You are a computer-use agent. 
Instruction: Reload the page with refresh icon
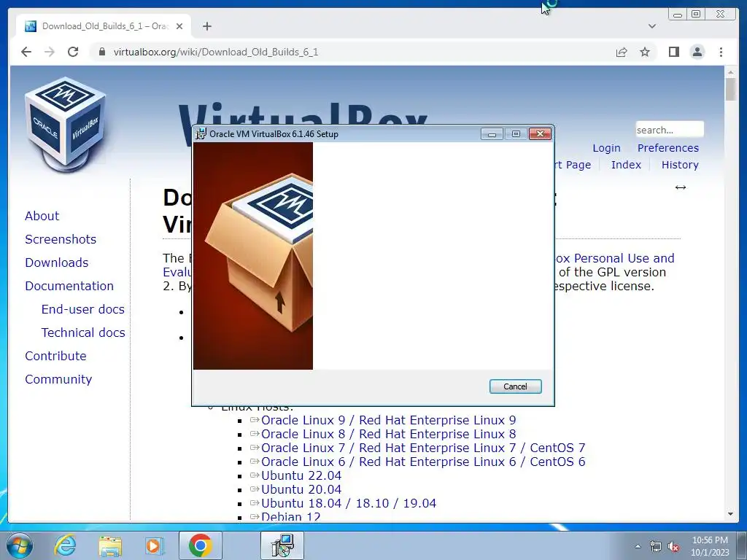[73, 52]
